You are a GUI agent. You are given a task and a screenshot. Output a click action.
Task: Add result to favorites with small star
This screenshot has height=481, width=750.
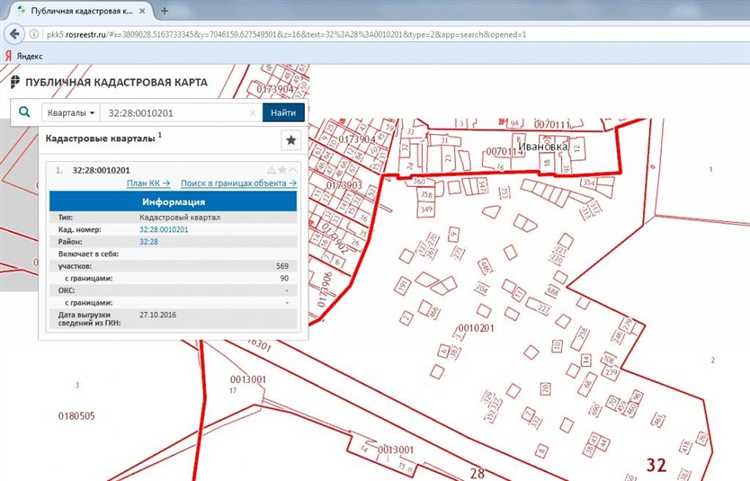coord(282,170)
